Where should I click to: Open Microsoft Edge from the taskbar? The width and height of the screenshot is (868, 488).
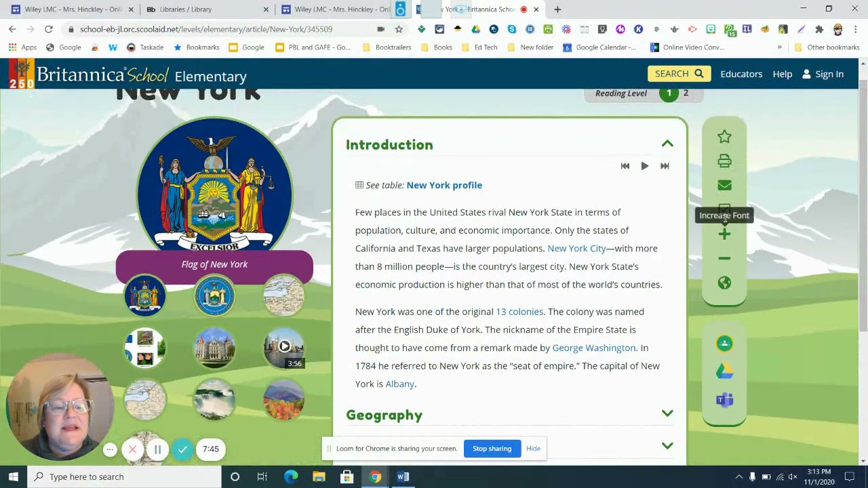click(291, 476)
